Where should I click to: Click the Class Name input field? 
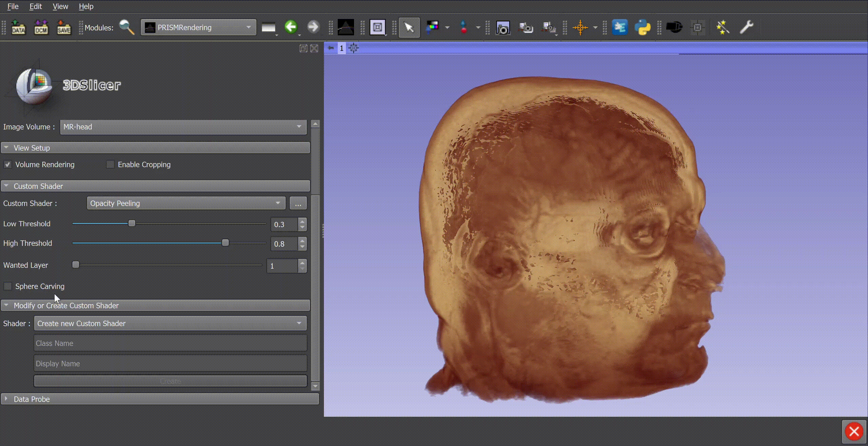coord(170,343)
